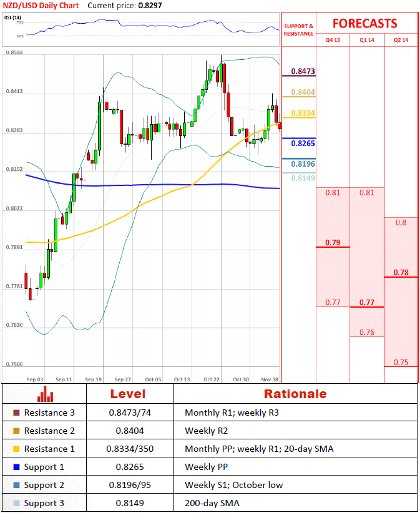Image resolution: width=420 pixels, height=513 pixels.
Task: Click the Support 1 blue color square
Action: coord(16,467)
